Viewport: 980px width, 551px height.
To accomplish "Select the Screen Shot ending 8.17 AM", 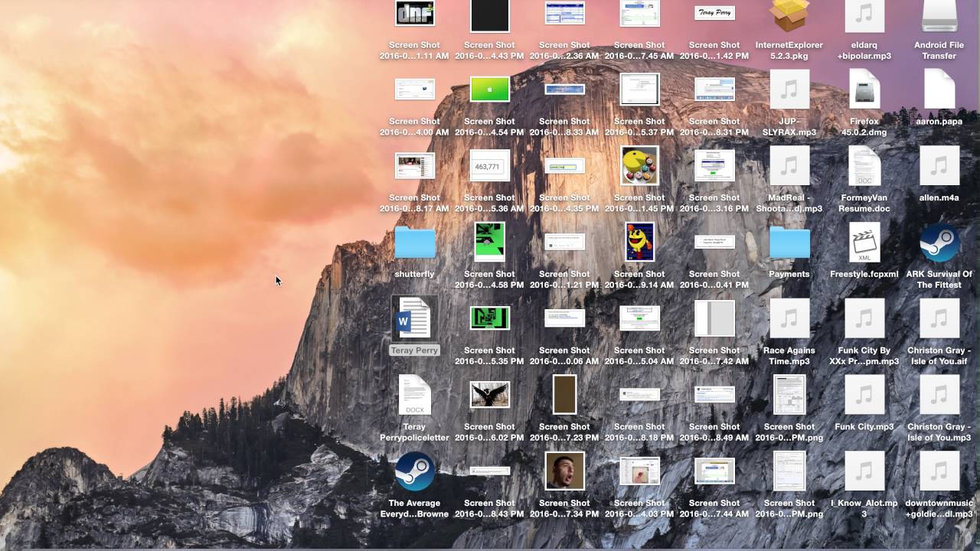I will point(414,165).
